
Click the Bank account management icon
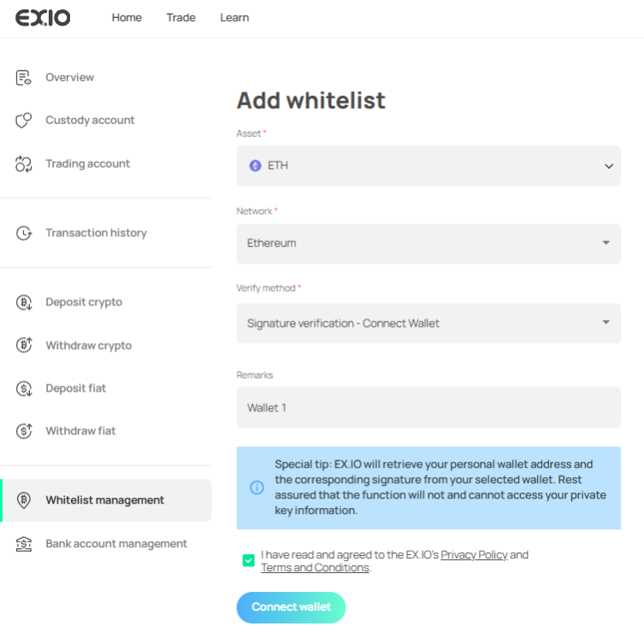(x=24, y=544)
